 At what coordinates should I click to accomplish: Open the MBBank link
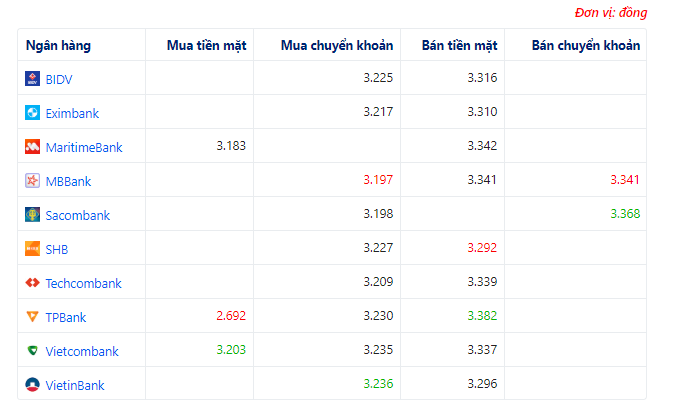click(68, 181)
